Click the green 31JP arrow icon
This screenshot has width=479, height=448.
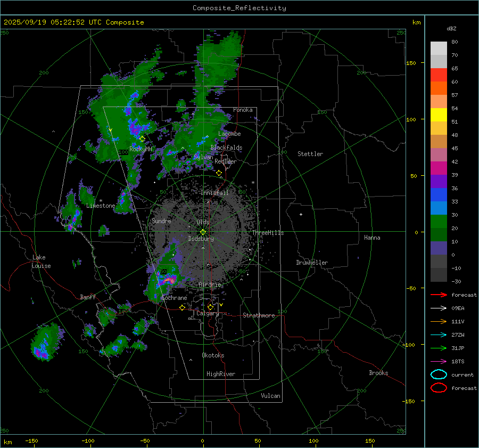point(438,348)
